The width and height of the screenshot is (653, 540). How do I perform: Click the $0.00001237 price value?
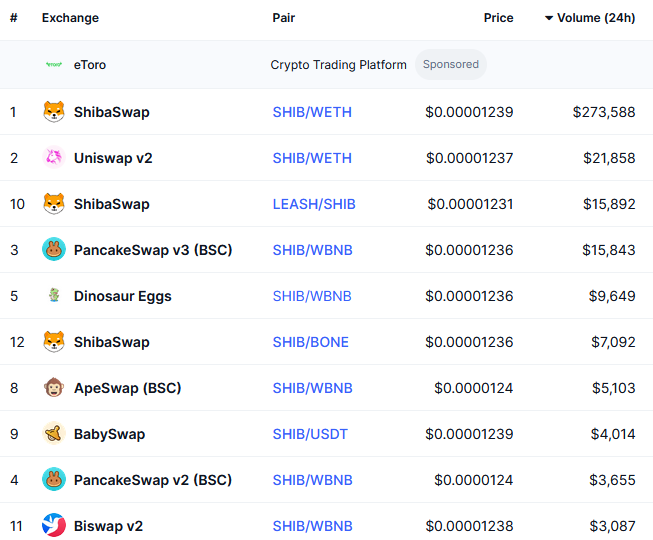469,158
